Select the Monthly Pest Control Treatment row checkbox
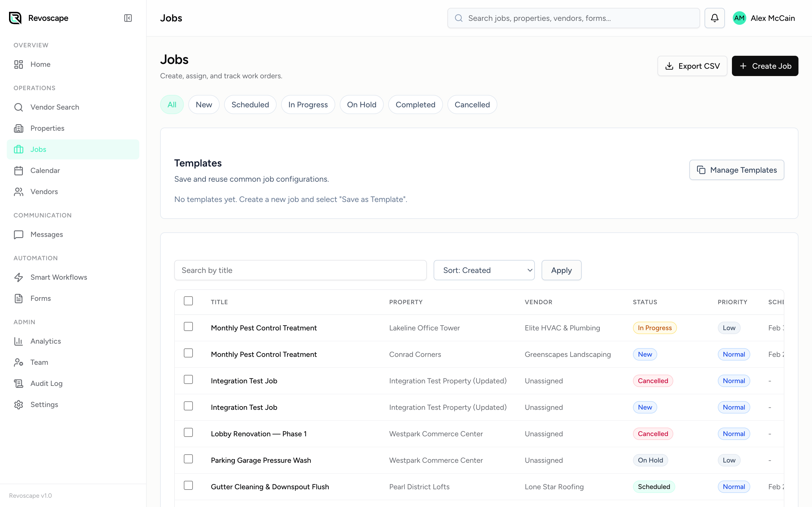Screen dimensions: 812x507 [188, 326]
